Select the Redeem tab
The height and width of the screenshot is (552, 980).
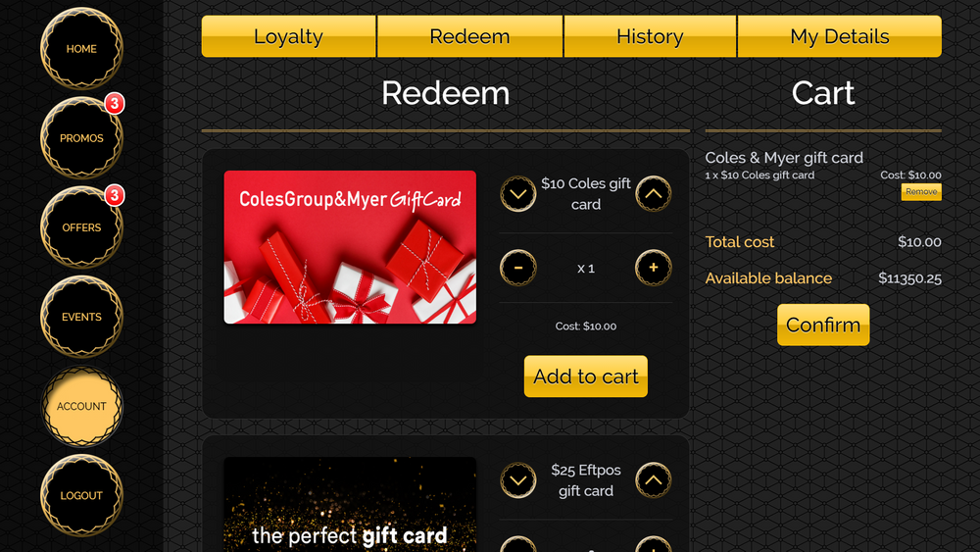[x=470, y=36]
